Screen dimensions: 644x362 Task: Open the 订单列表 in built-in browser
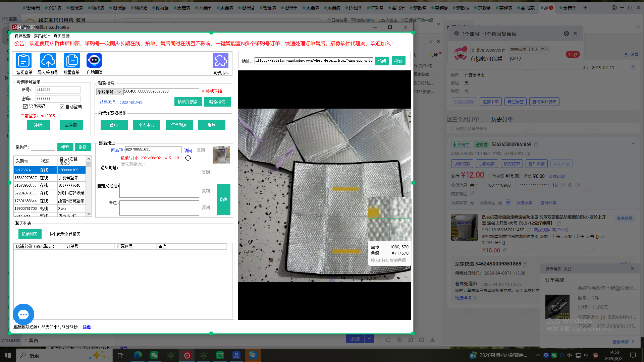click(179, 125)
